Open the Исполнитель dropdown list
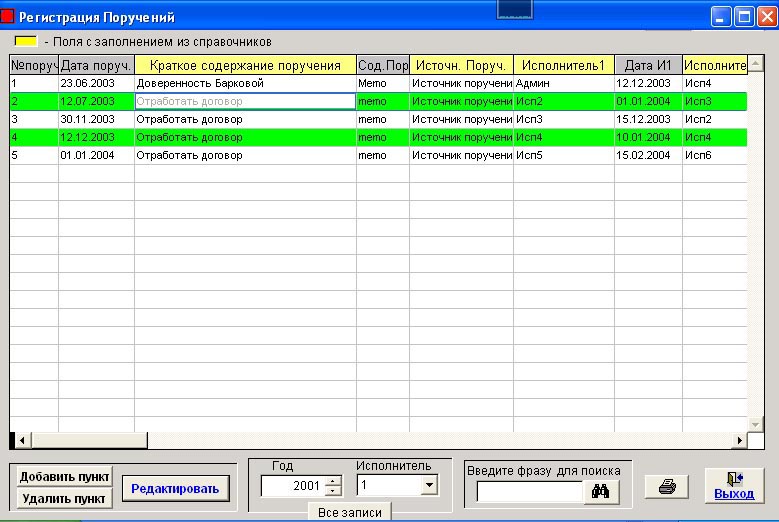The image size is (779, 522). coord(429,485)
